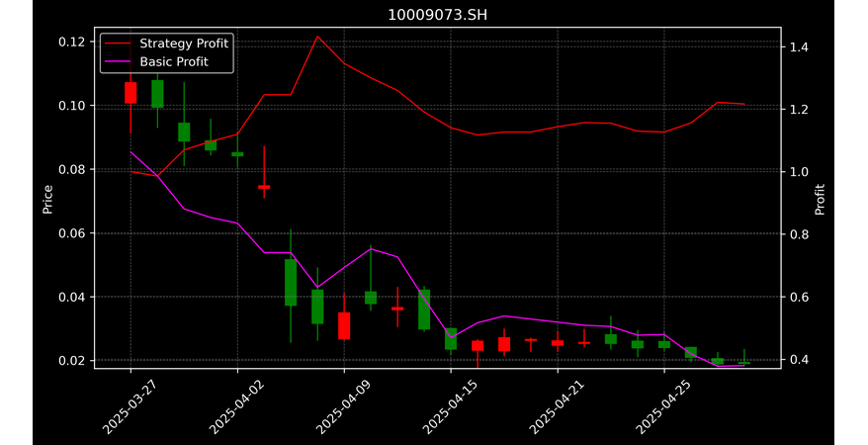Click the red line sample in legend
The image size is (868, 445).
(x=118, y=44)
